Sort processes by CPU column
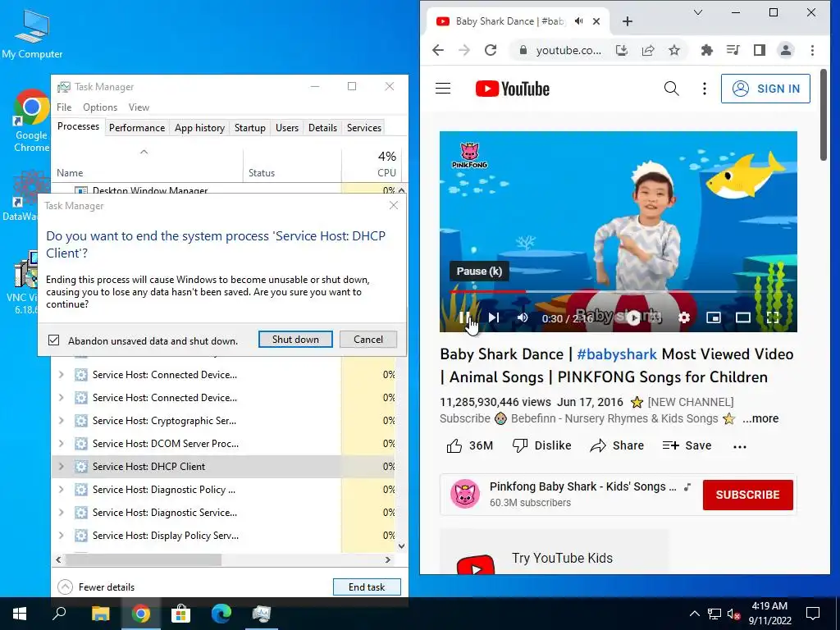The width and height of the screenshot is (840, 630). (x=372, y=163)
